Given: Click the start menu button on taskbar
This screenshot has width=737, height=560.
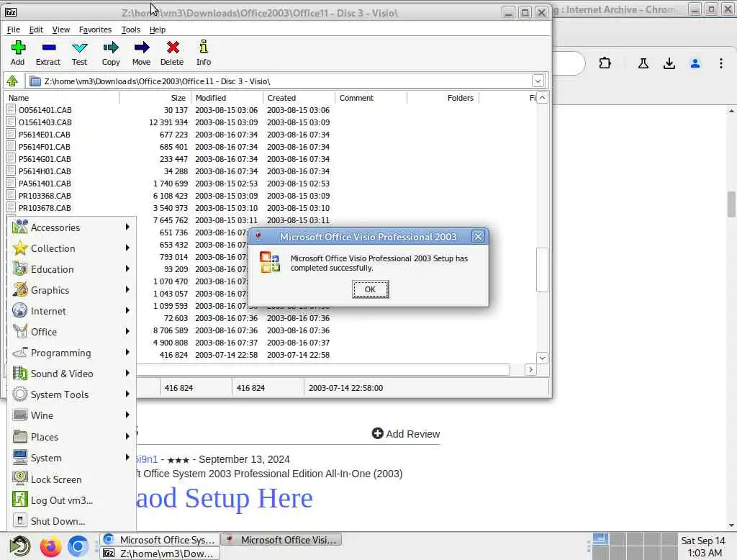Looking at the screenshot, I should [x=19, y=546].
